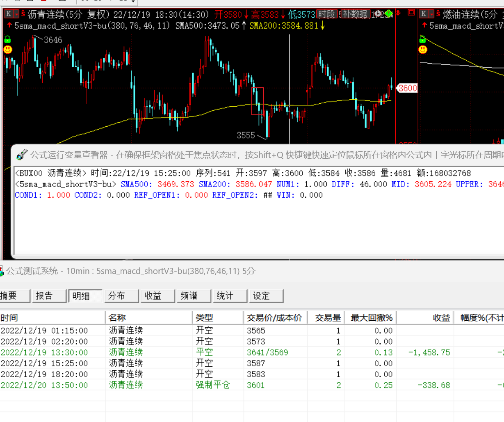Toggle the green lock on the 燃油连续 chart
Viewport: 504px width, 422px height.
pyautogui.click(x=423, y=40)
